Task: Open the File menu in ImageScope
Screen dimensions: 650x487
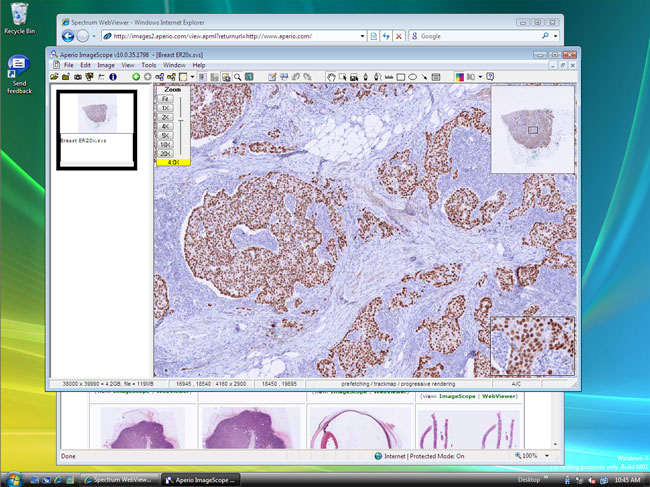Action: (68, 65)
